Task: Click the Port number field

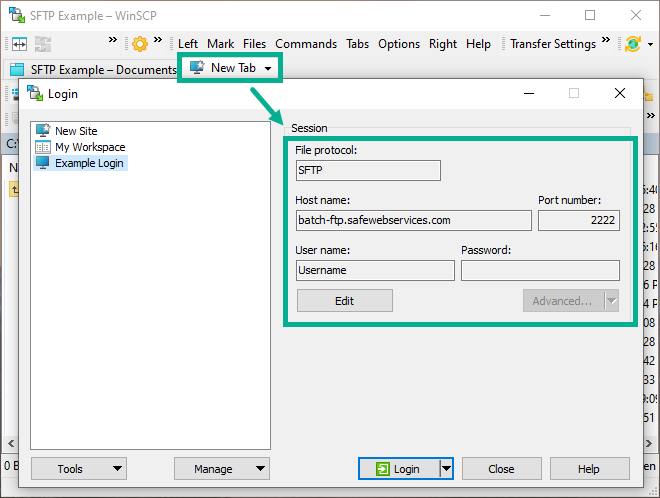Action: click(x=579, y=220)
